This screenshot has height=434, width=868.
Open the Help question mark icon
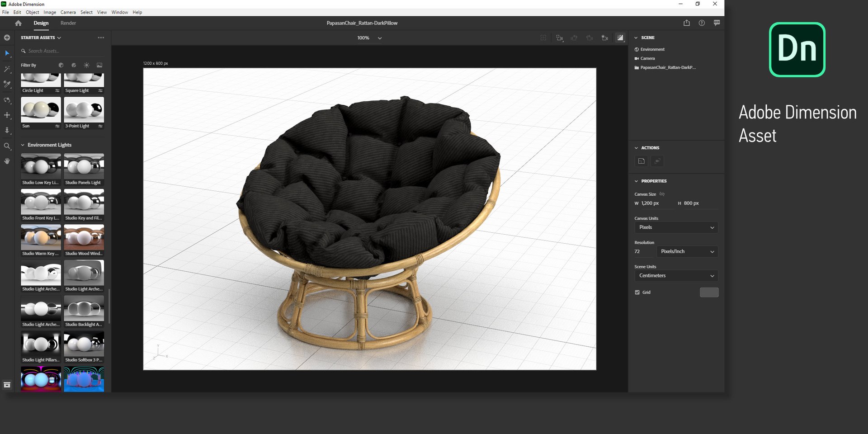[702, 23]
